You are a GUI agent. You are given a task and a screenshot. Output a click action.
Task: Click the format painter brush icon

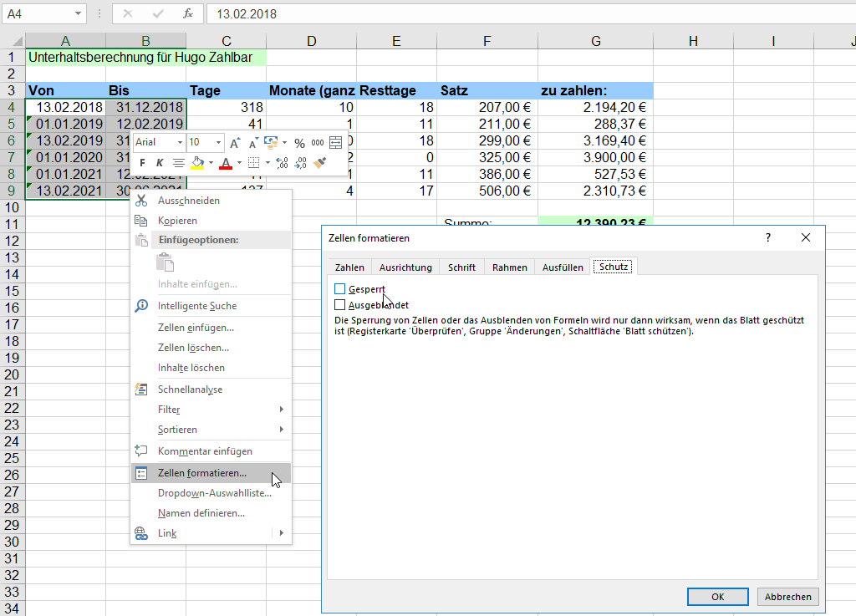pos(320,163)
